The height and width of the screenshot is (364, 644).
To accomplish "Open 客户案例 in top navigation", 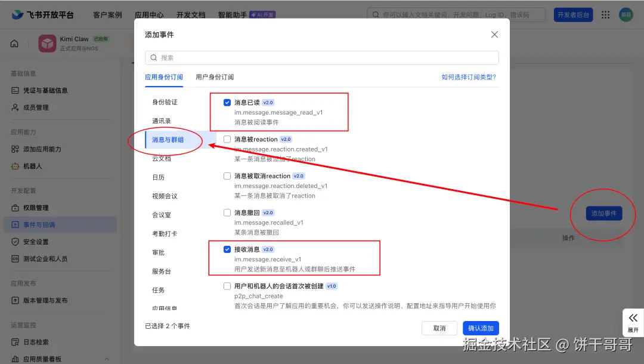I will 107,15.
